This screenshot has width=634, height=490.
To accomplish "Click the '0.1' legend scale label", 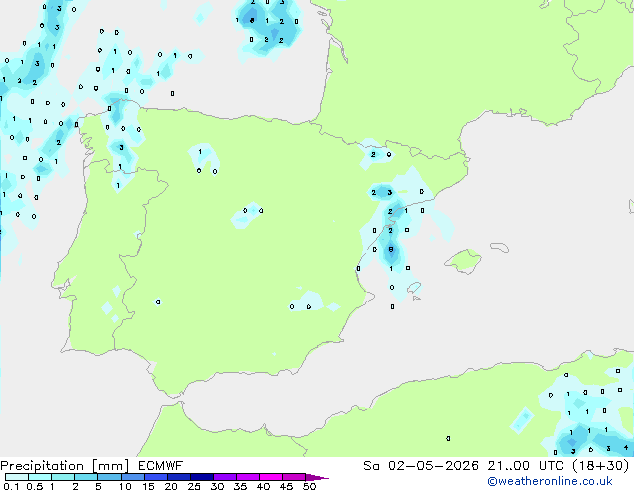I will point(10,486).
